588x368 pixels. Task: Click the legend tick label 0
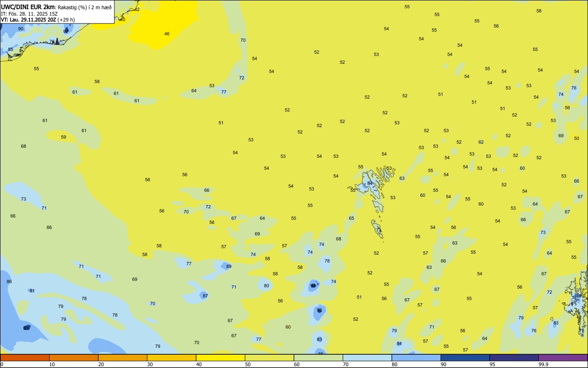click(2, 364)
